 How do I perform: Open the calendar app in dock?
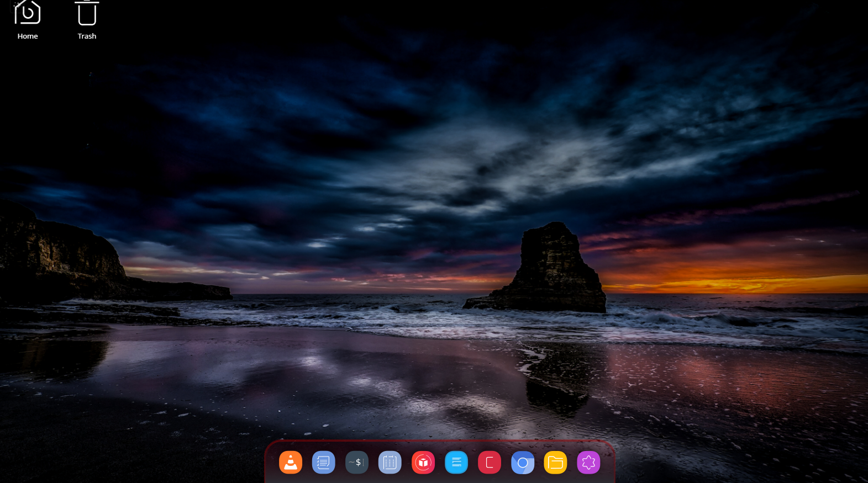tap(390, 463)
